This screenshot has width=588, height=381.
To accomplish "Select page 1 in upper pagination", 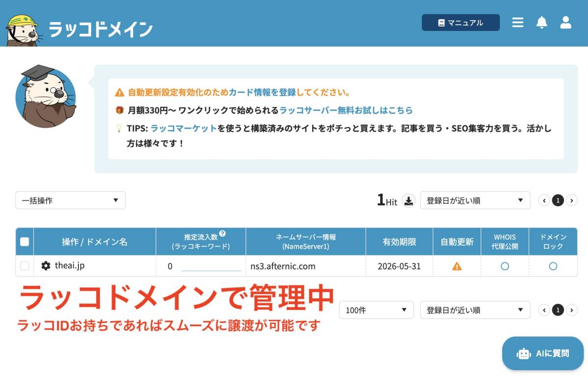I will 558,200.
